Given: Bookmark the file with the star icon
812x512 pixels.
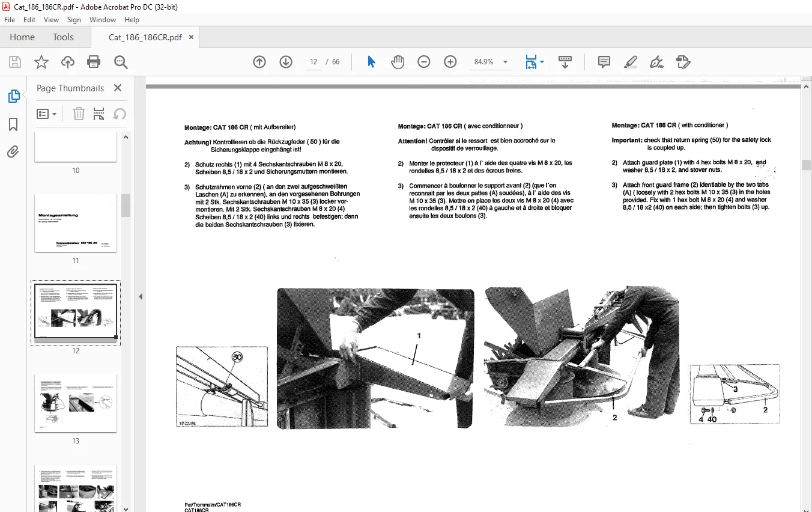Looking at the screenshot, I should point(41,62).
